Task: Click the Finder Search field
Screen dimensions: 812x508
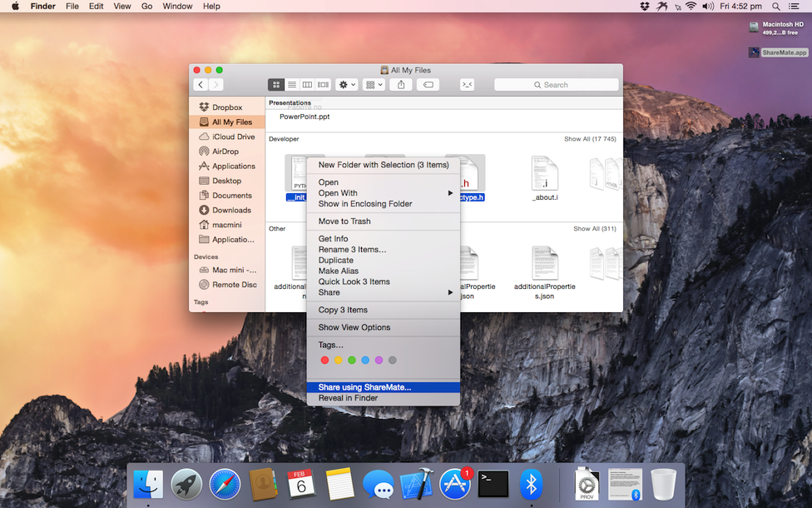Action: point(557,84)
